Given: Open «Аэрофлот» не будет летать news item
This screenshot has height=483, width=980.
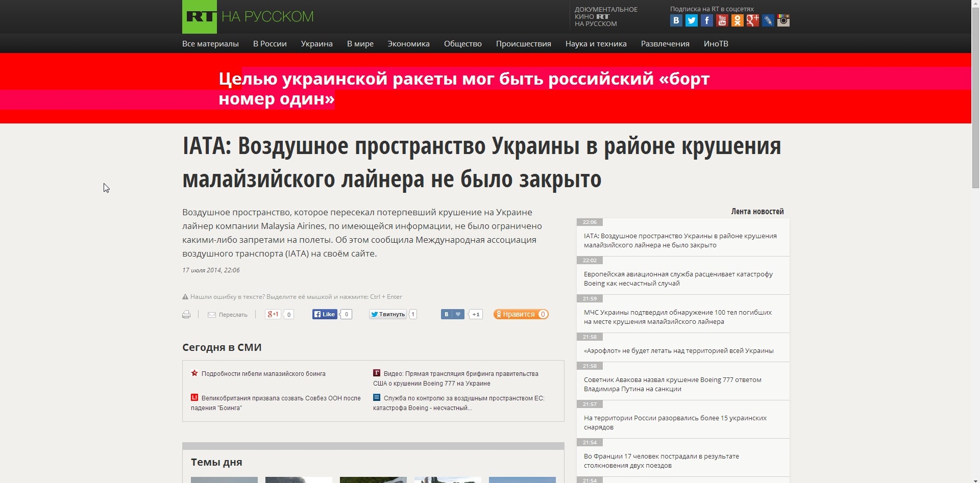Looking at the screenshot, I should (x=679, y=351).
